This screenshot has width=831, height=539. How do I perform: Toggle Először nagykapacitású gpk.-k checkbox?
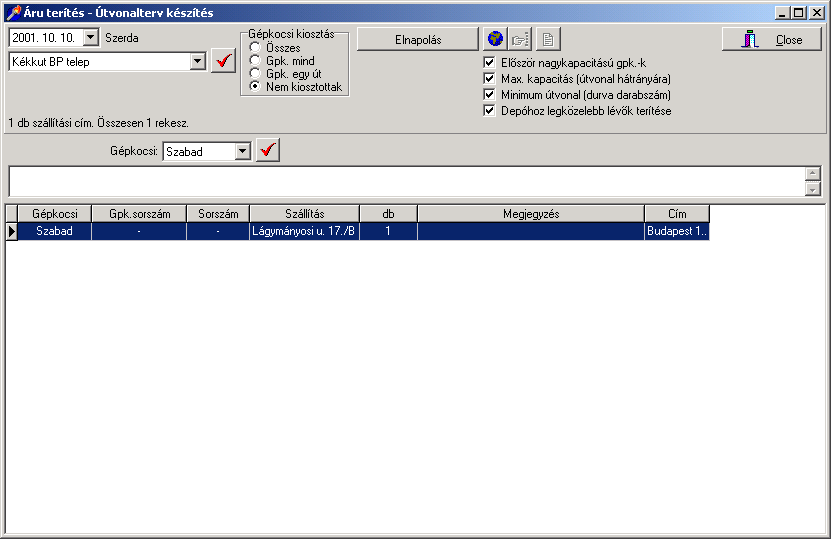click(x=489, y=63)
